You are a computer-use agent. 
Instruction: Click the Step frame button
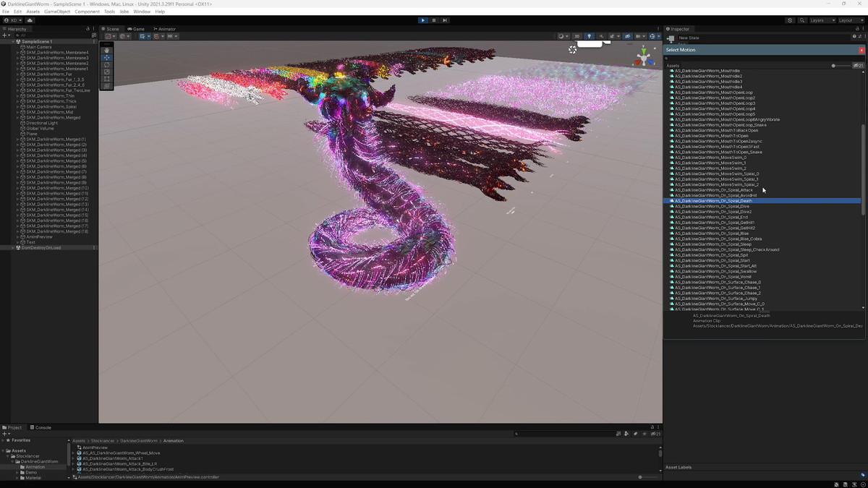(x=445, y=20)
